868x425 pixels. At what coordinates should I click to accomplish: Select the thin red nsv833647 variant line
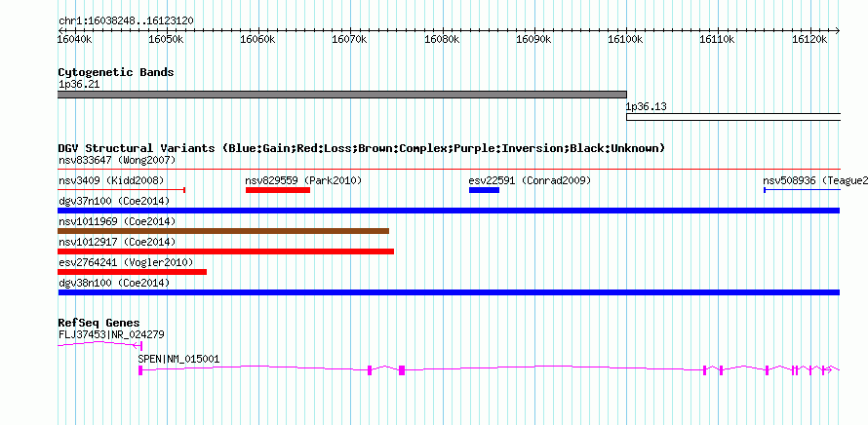click(450, 169)
